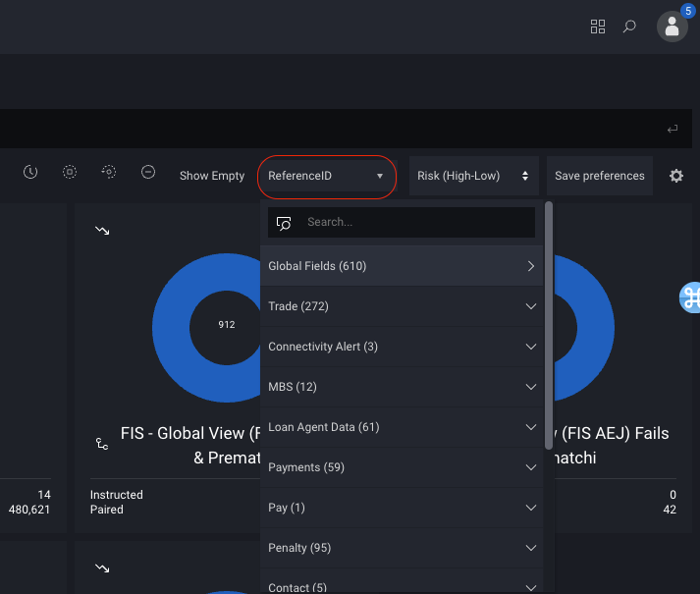
Task: Open the ReferenceID dropdown
Action: 327,176
